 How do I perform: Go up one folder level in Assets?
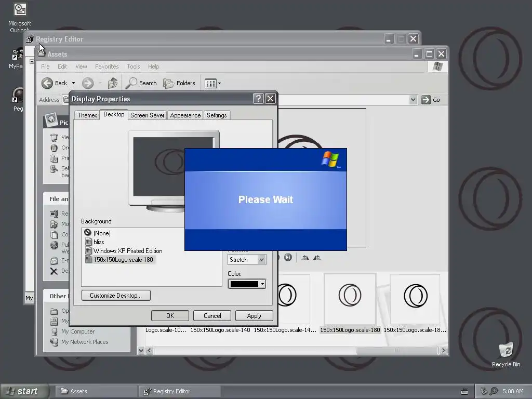point(113,83)
